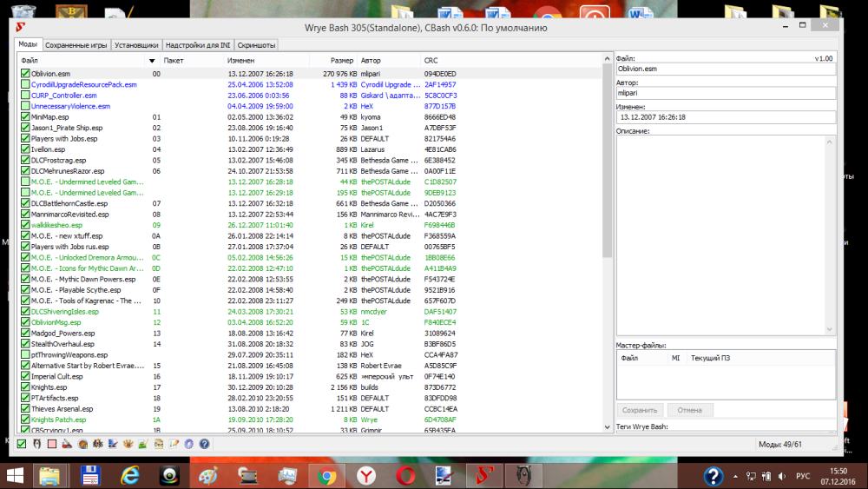This screenshot has width=868, height=489.
Task: Enable UnnecessaryViolence.esm checkbox
Action: pyautogui.click(x=25, y=106)
